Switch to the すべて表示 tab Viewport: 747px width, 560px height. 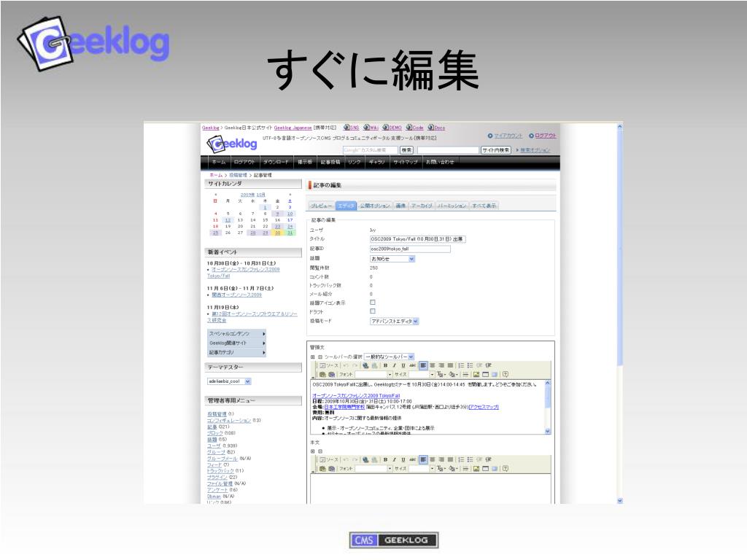click(484, 206)
